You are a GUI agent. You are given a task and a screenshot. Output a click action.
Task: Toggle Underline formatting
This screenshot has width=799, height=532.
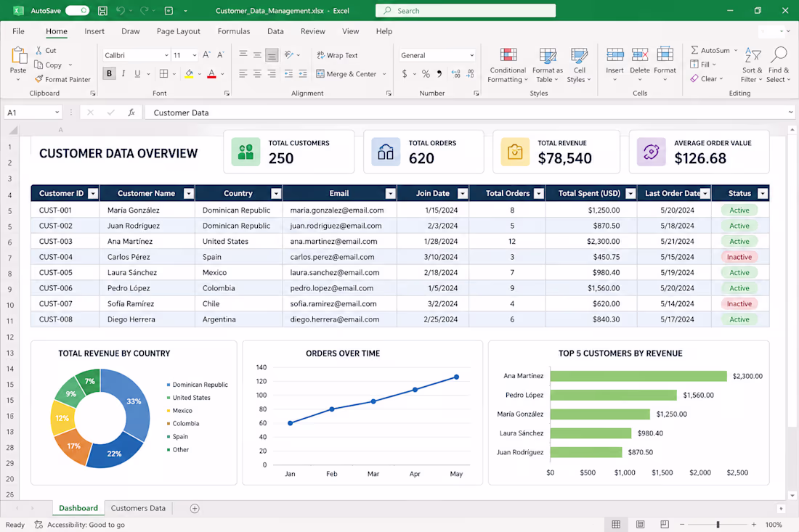coord(137,74)
